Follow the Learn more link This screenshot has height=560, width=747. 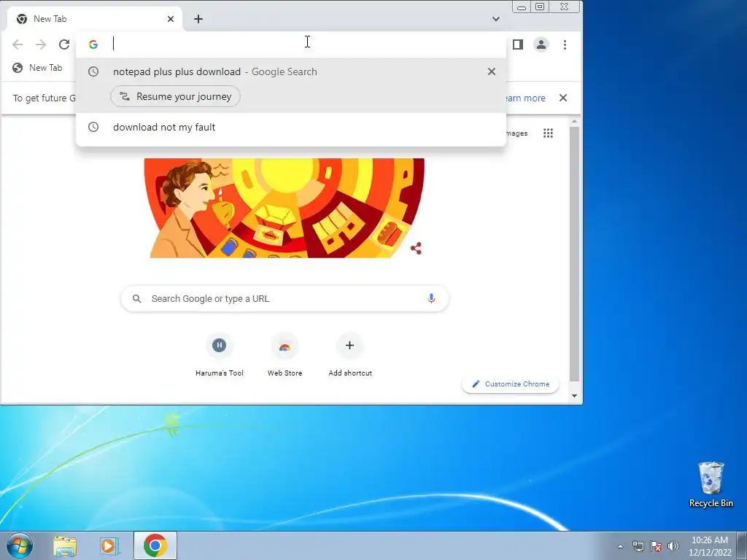[525, 98]
